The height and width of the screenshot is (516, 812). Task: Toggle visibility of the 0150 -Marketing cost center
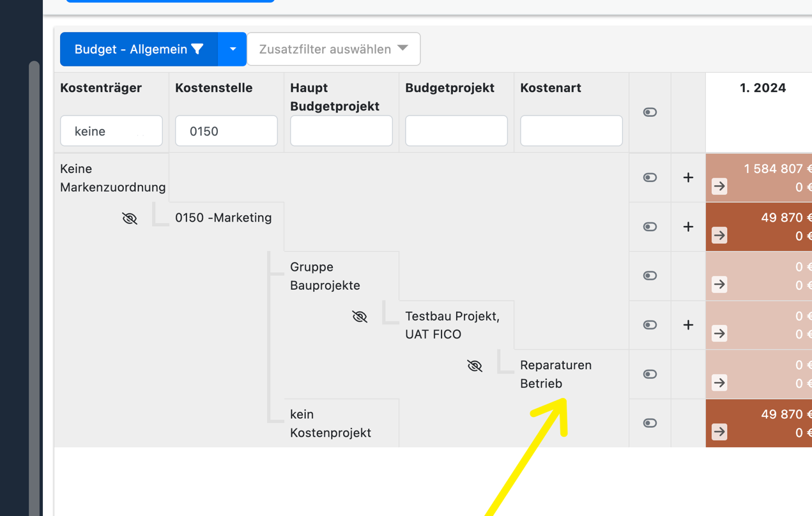click(130, 218)
